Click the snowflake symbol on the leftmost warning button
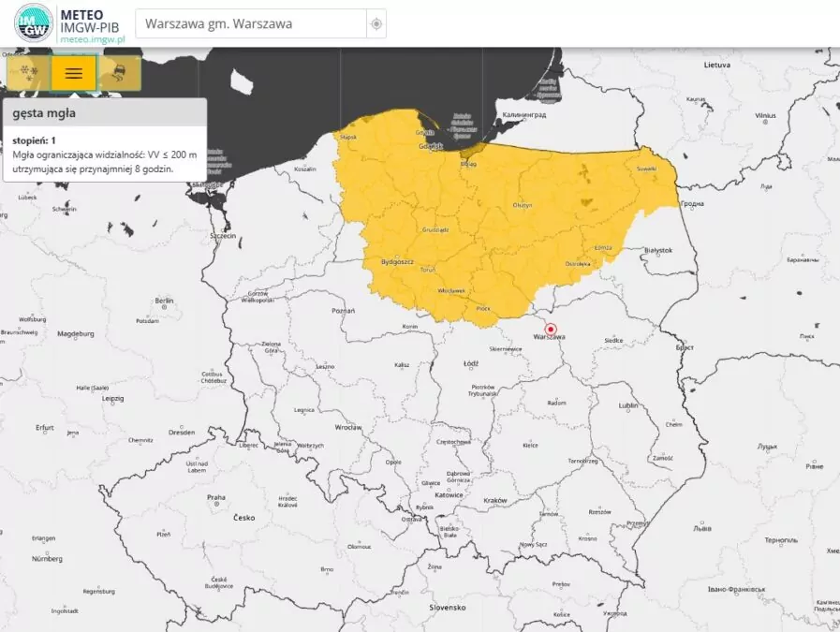 click(28, 72)
